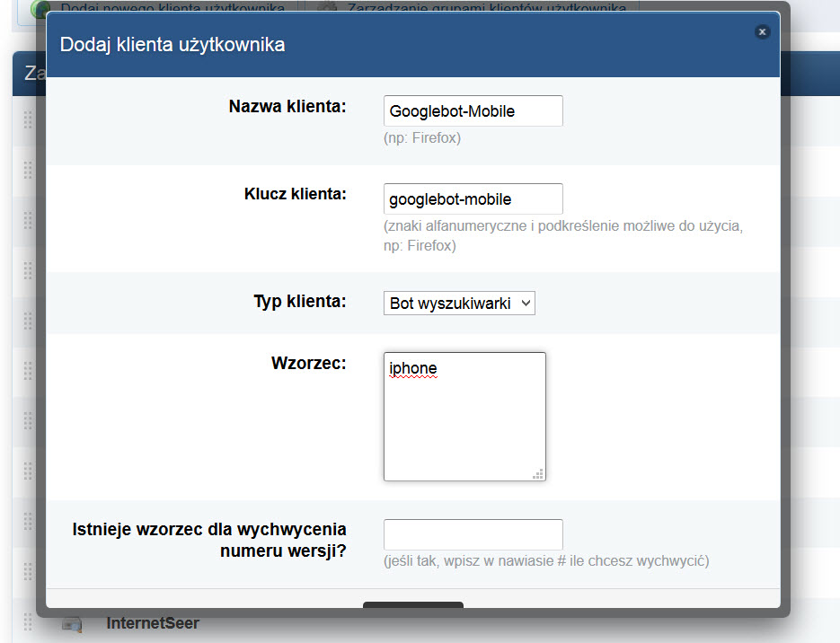The image size is (840, 643).
Task: Click the Wzorzec label
Action: coord(308,364)
